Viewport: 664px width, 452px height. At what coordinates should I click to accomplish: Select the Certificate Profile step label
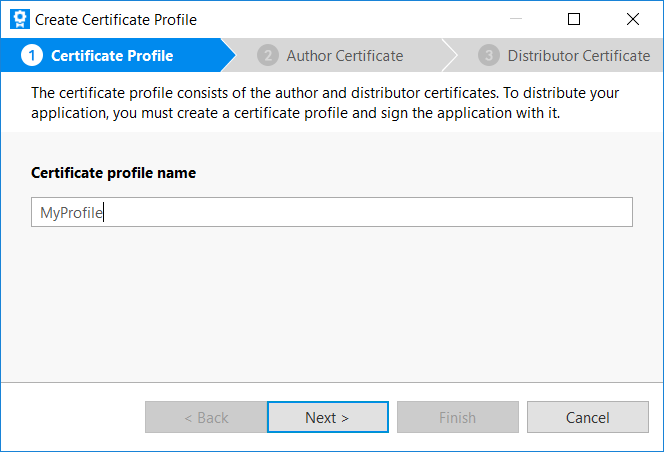[x=112, y=56]
